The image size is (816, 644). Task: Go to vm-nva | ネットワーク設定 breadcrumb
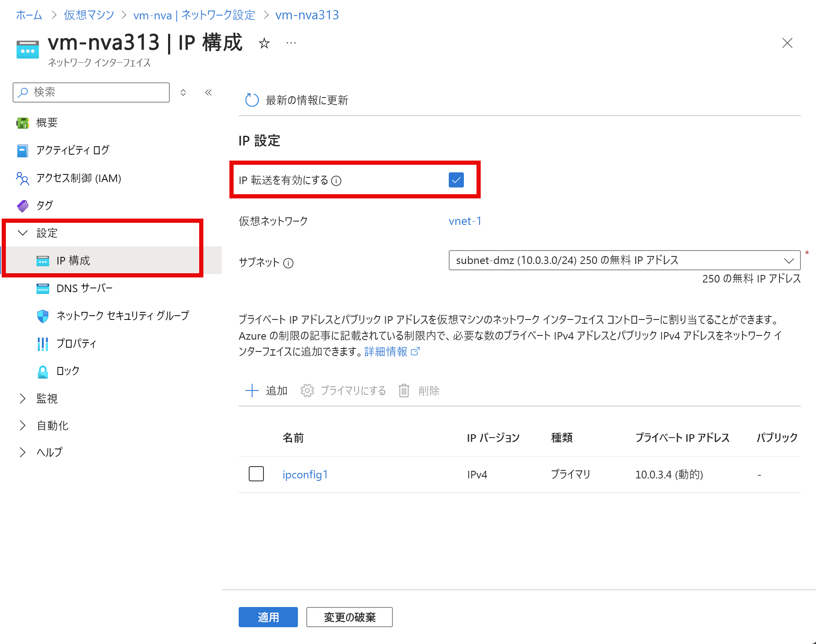(194, 15)
